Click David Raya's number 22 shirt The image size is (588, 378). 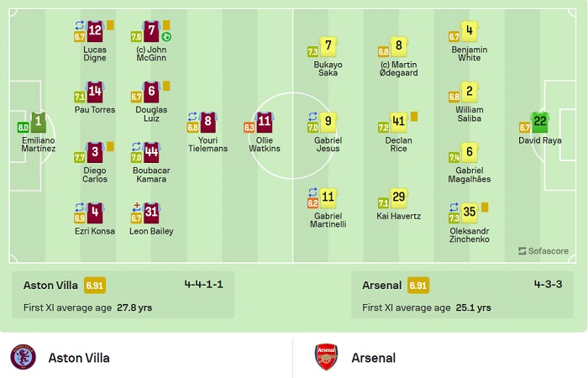click(x=540, y=122)
